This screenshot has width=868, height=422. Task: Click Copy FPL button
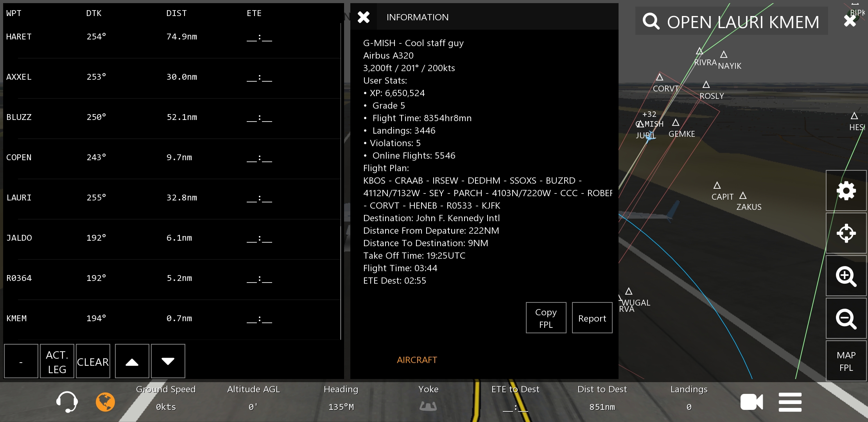tap(546, 318)
